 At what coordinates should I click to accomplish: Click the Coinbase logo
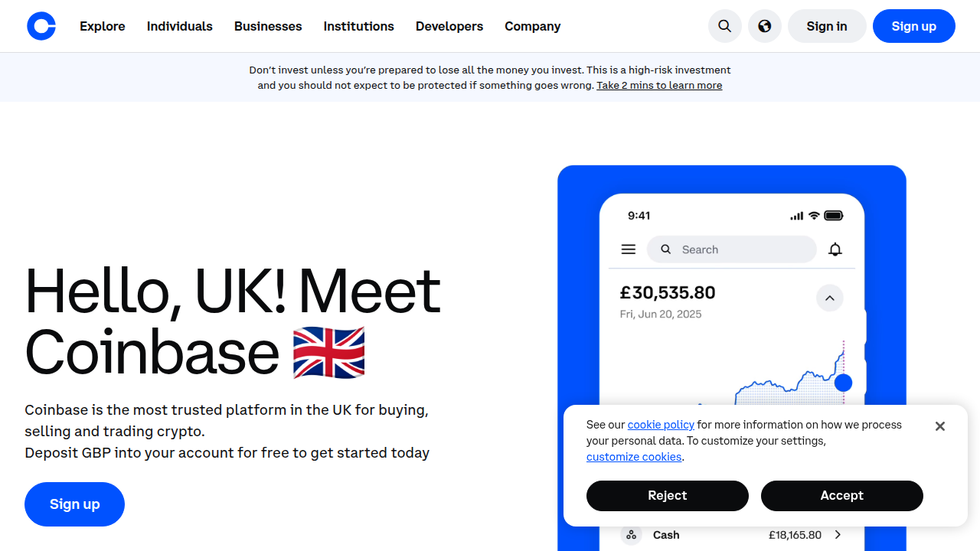click(x=41, y=25)
